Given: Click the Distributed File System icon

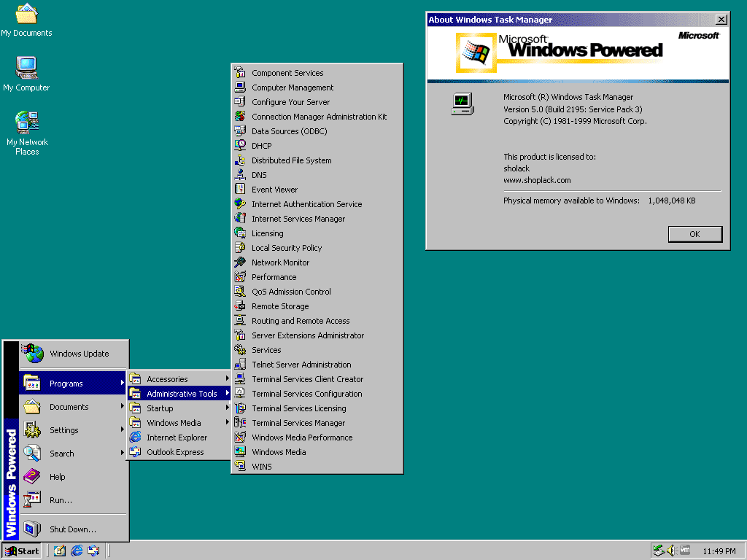Looking at the screenshot, I should 240,160.
